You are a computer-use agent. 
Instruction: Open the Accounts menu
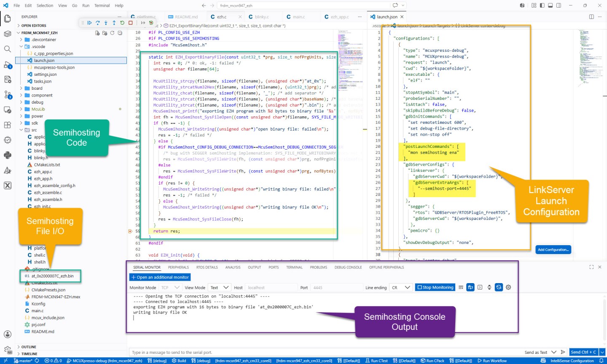tap(7, 335)
